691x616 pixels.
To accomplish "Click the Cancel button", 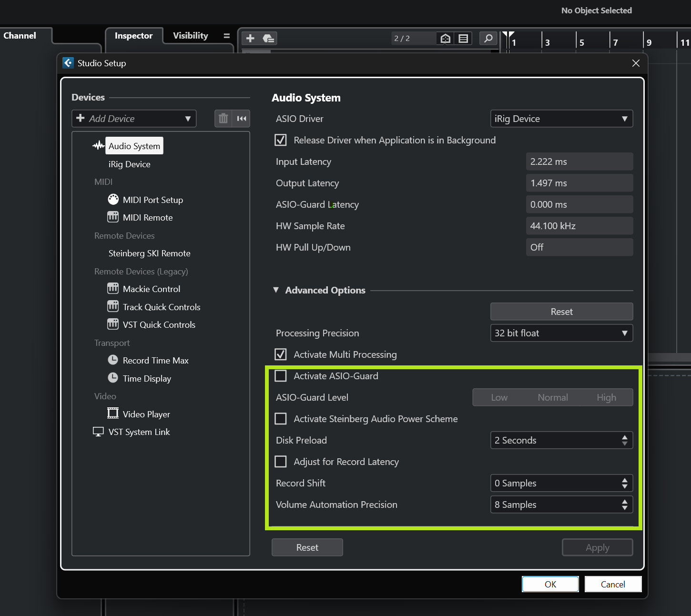I will tap(613, 584).
